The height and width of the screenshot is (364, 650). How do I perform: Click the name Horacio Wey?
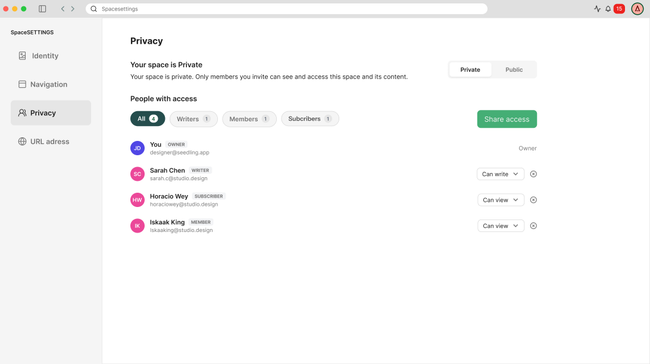(169, 196)
